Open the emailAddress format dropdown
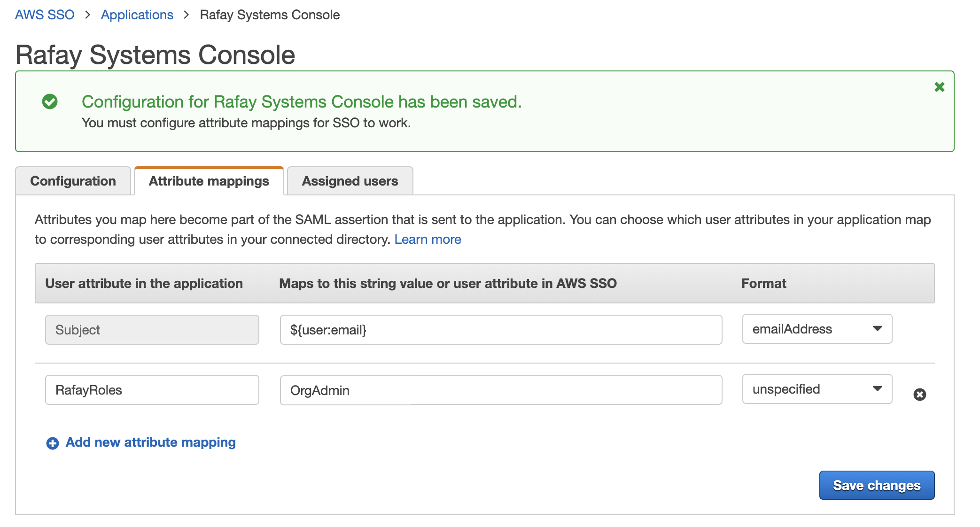The image size is (980, 527). pyautogui.click(x=817, y=329)
